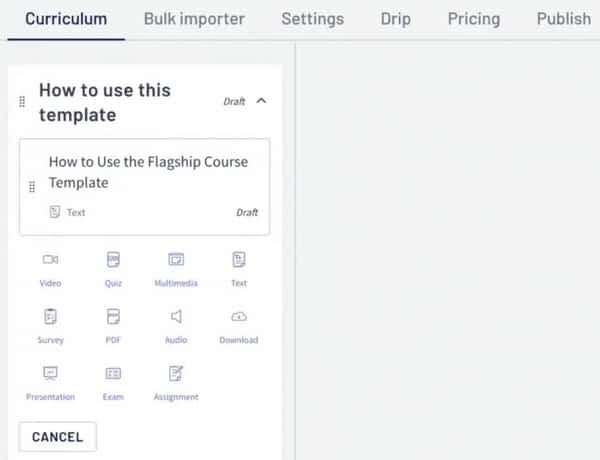Screen dimensions: 600x460
Task: Click the chapter's Draft status label
Action: (234, 101)
